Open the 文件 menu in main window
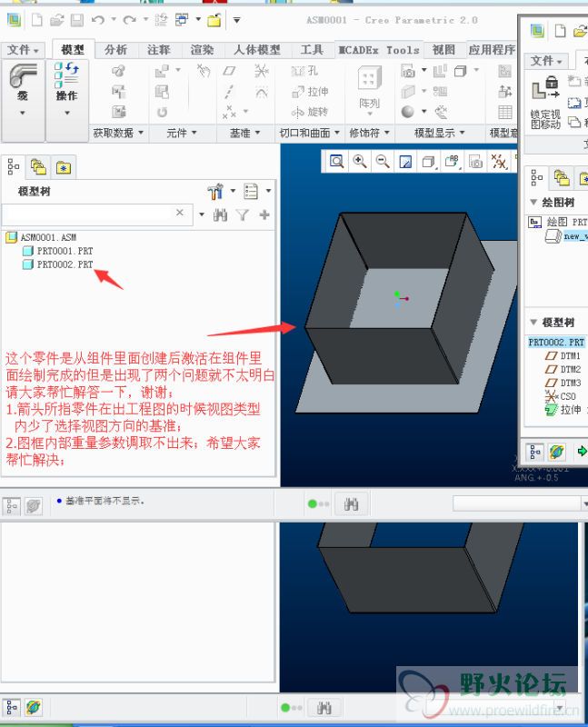The height and width of the screenshot is (727, 588). tap(22, 50)
